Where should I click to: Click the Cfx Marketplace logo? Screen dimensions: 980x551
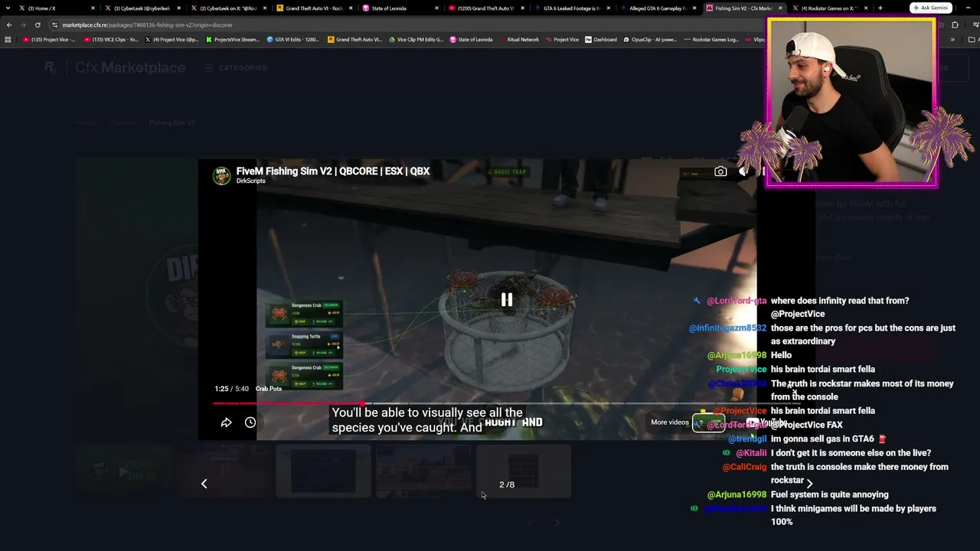coord(115,67)
